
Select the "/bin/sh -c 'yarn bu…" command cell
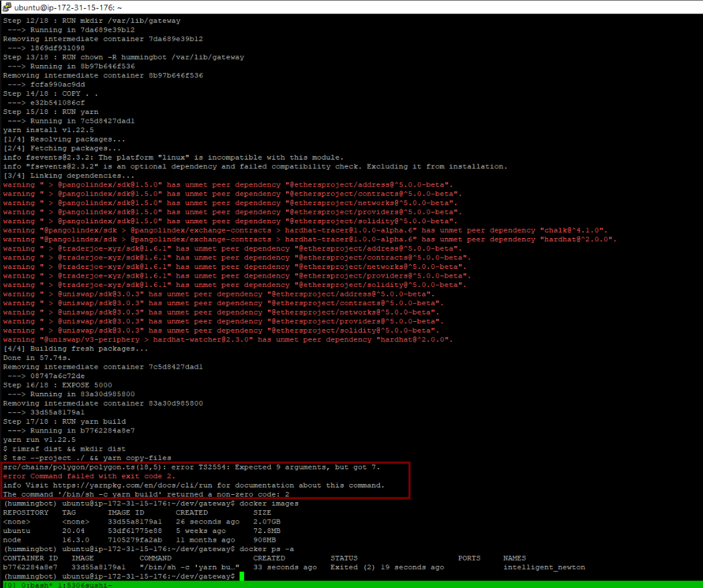[x=189, y=567]
